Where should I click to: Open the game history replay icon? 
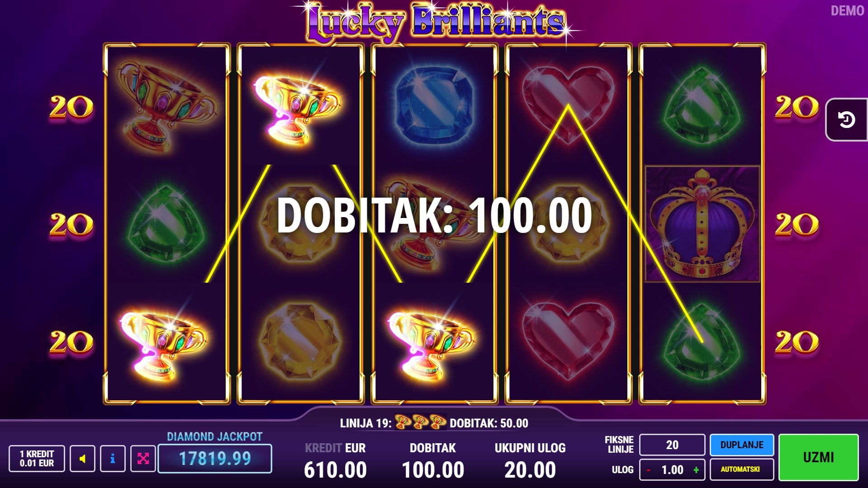tap(846, 120)
